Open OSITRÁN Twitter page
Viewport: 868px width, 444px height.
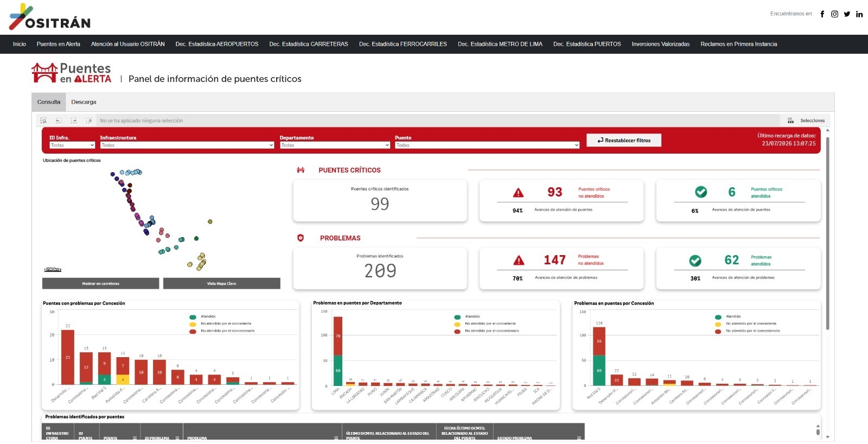click(847, 14)
